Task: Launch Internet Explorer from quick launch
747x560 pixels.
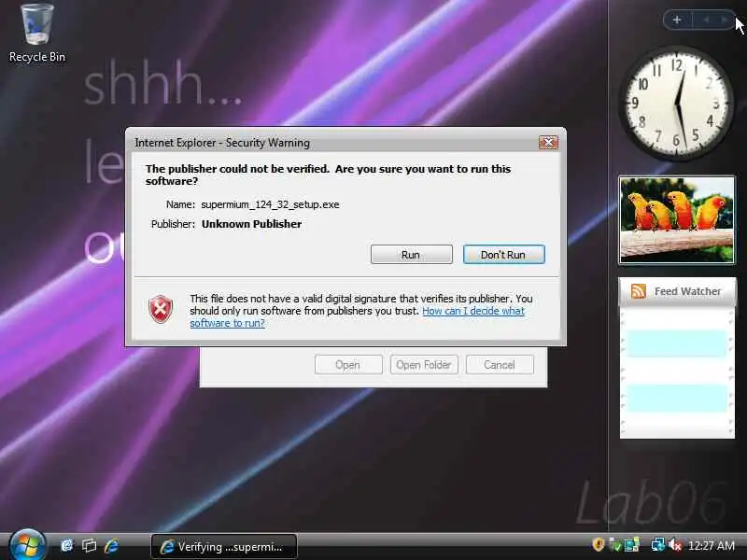Action: click(x=111, y=545)
